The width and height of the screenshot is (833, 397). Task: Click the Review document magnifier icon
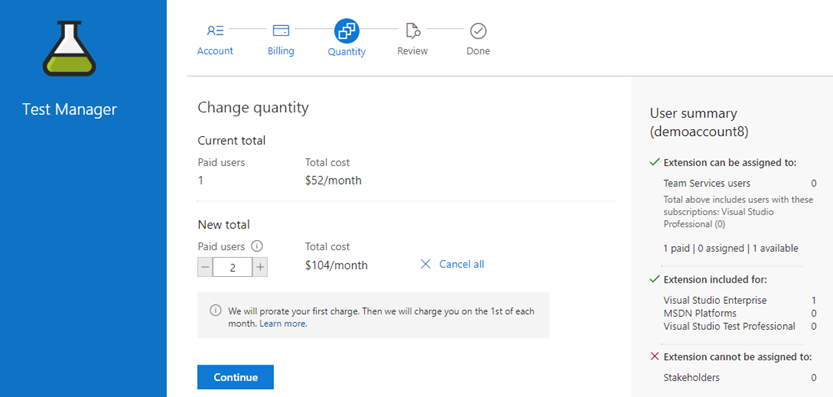pyautogui.click(x=413, y=31)
